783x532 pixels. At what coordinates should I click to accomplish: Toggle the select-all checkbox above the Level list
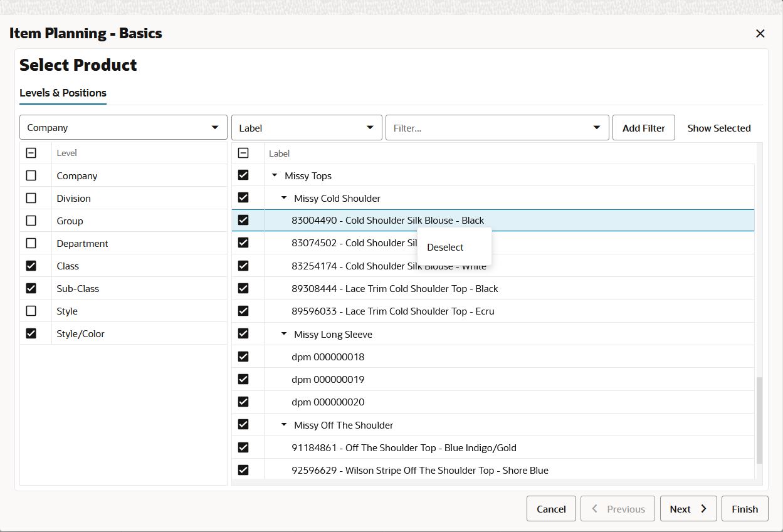(x=31, y=152)
